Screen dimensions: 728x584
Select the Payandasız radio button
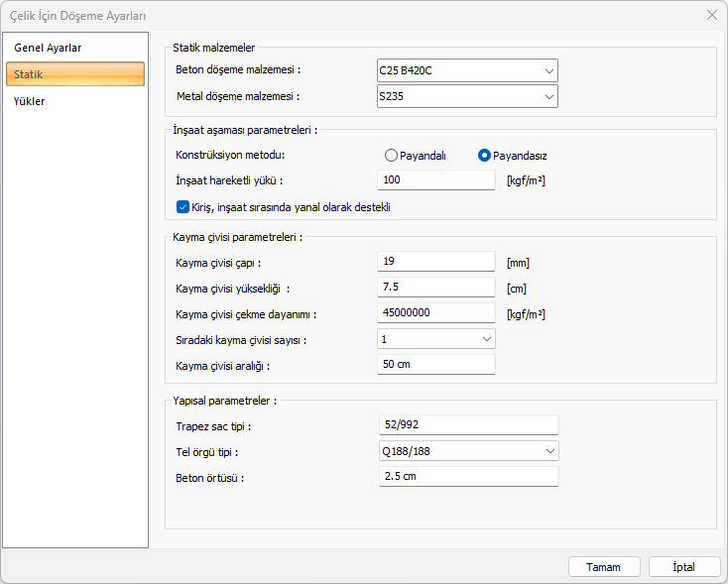point(485,156)
